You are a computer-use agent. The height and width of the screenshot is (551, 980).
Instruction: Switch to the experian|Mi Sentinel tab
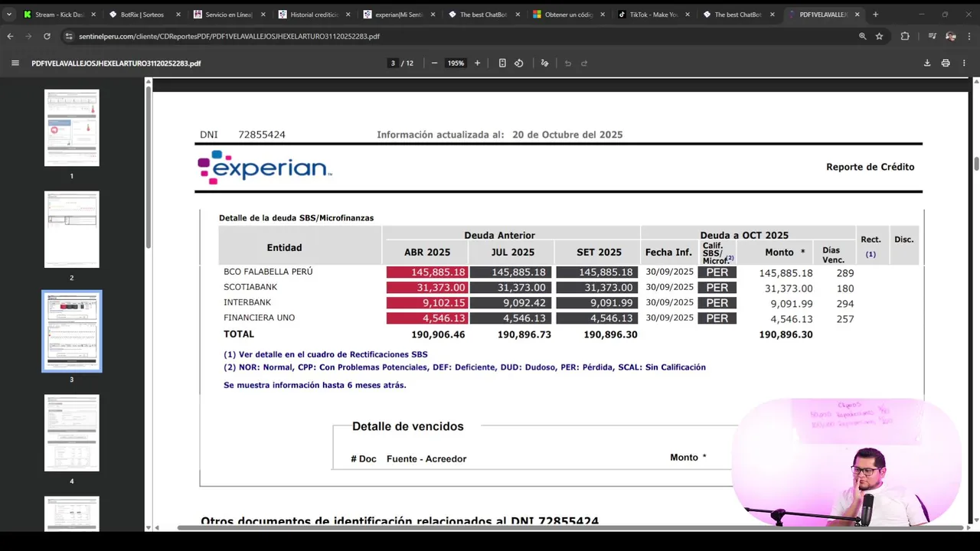(397, 15)
